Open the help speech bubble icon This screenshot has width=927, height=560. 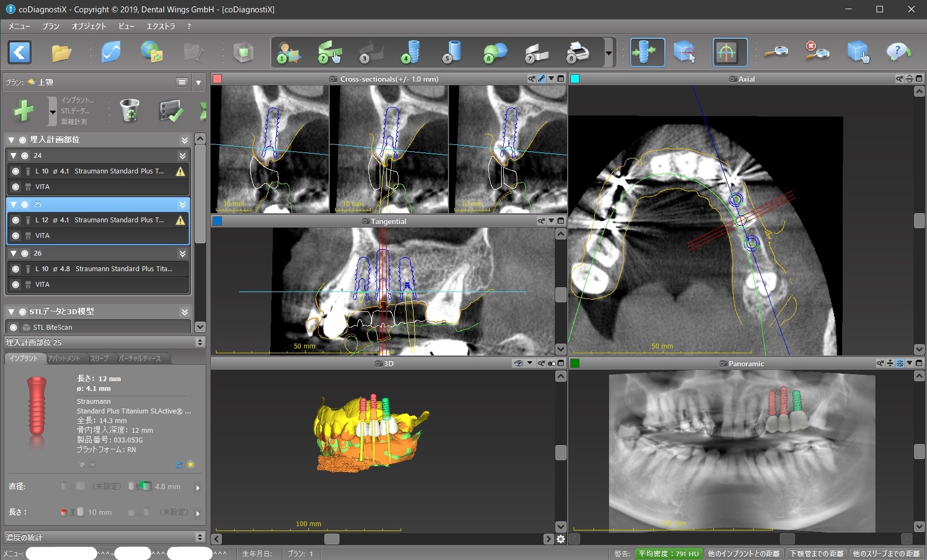[x=898, y=52]
